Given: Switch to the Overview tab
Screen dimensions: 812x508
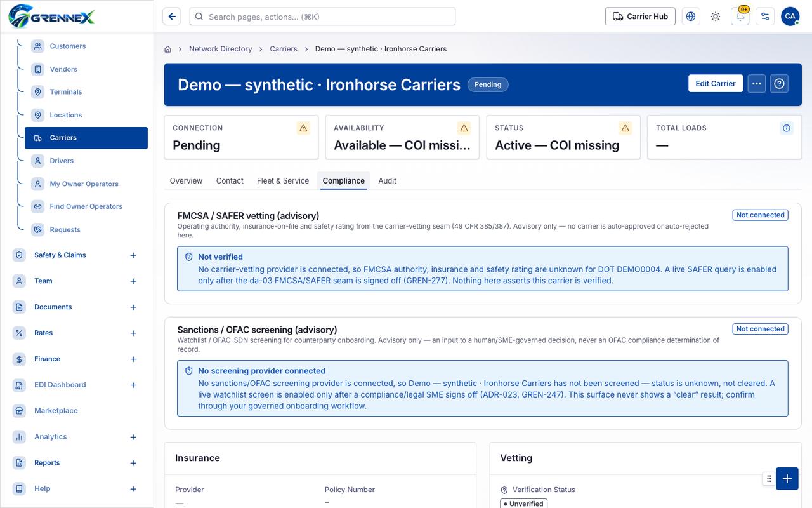Looking at the screenshot, I should coord(186,181).
